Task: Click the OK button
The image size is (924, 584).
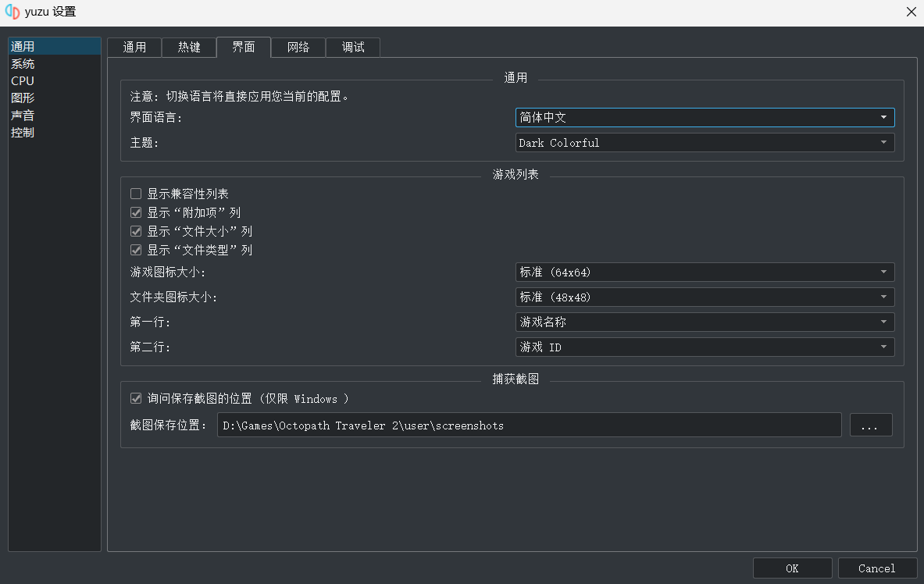Action: [792, 568]
